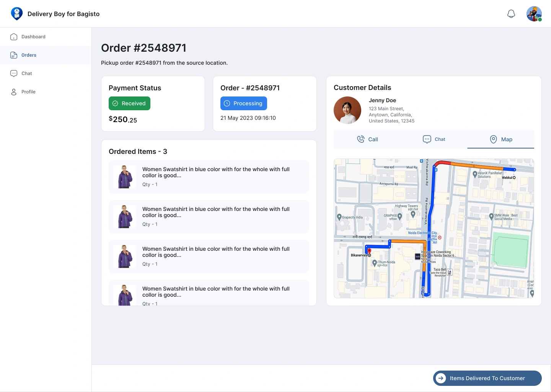Click the Ordered Items - 3 heading
Viewport: 551px width, 392px height.
click(138, 152)
